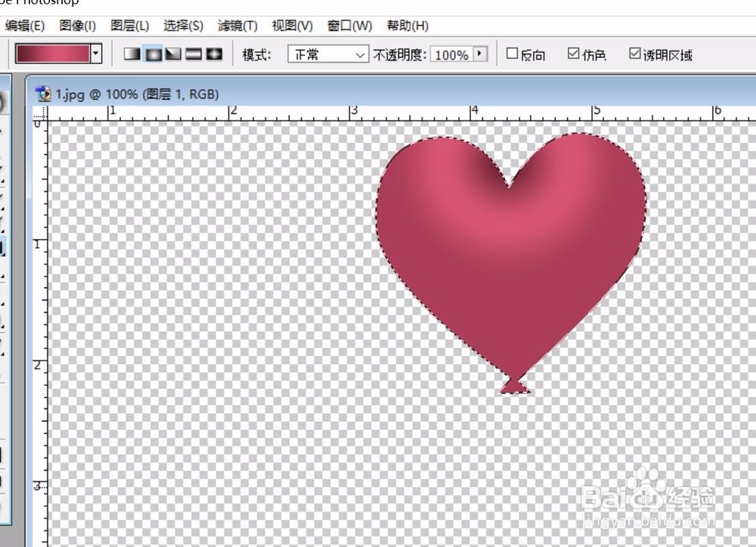This screenshot has height=547, width=756.
Task: Open the blend mode 正常 dropdown
Action: click(328, 54)
